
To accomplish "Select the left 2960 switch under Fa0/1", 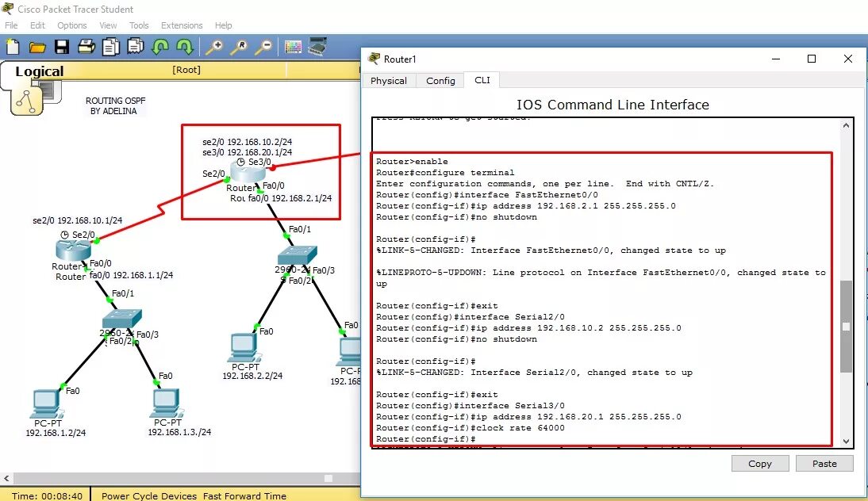I will click(x=121, y=319).
